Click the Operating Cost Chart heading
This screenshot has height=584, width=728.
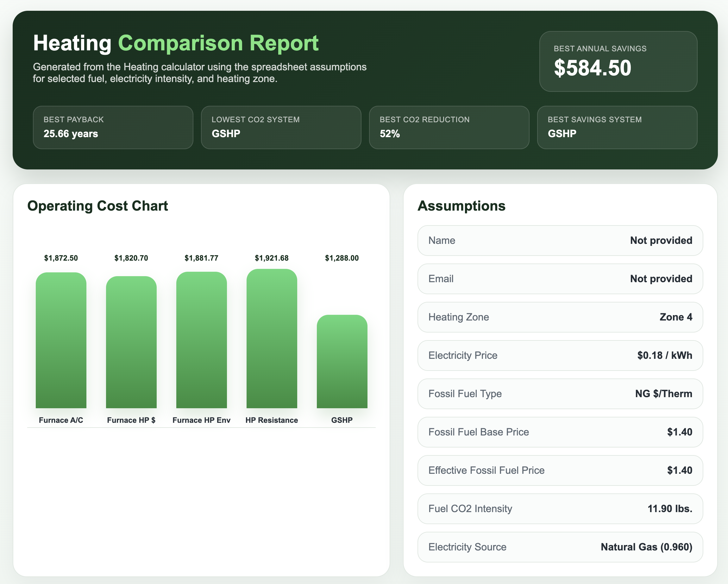(97, 206)
